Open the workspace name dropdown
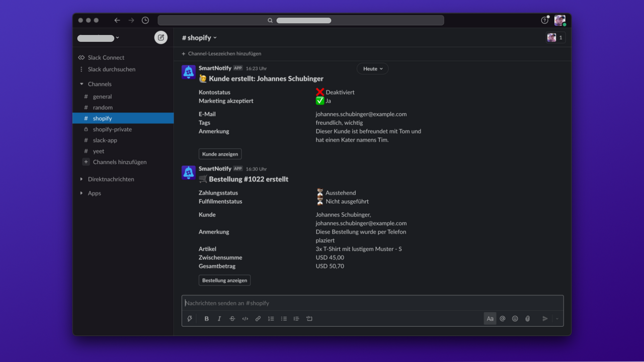The image size is (644, 362). coord(98,38)
